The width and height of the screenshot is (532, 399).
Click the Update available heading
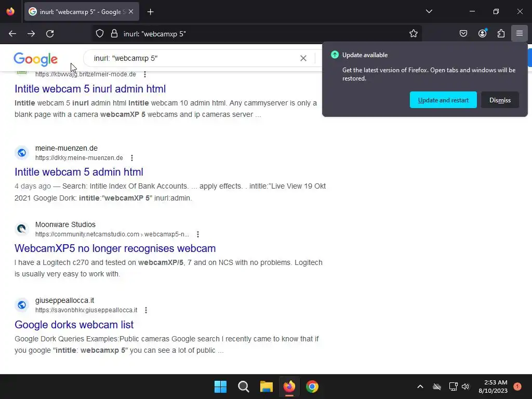pyautogui.click(x=365, y=55)
